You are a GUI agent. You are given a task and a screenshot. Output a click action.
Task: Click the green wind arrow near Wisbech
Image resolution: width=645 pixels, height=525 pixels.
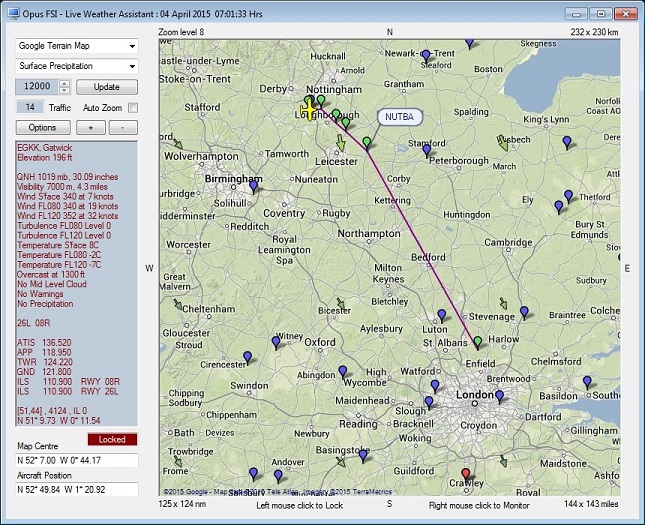[x=502, y=143]
